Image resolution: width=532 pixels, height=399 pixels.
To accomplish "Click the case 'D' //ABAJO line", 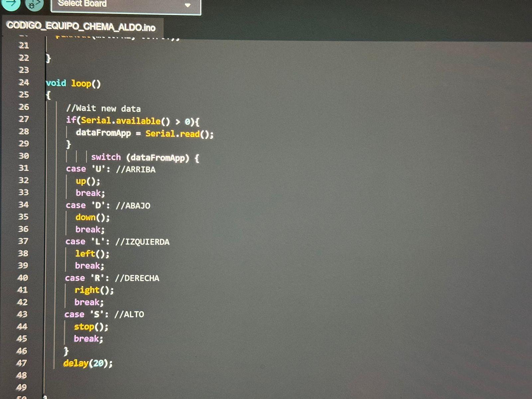I will coord(108,205).
